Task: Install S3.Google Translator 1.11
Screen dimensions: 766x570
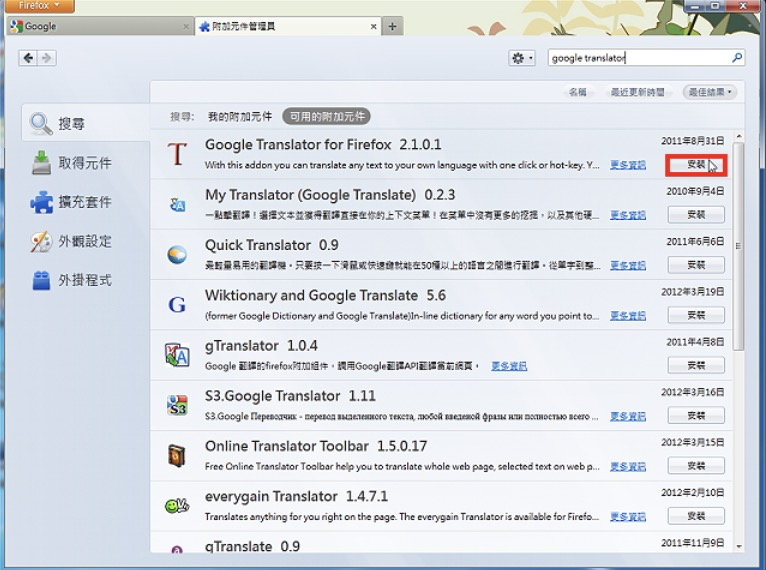Action: coord(696,416)
